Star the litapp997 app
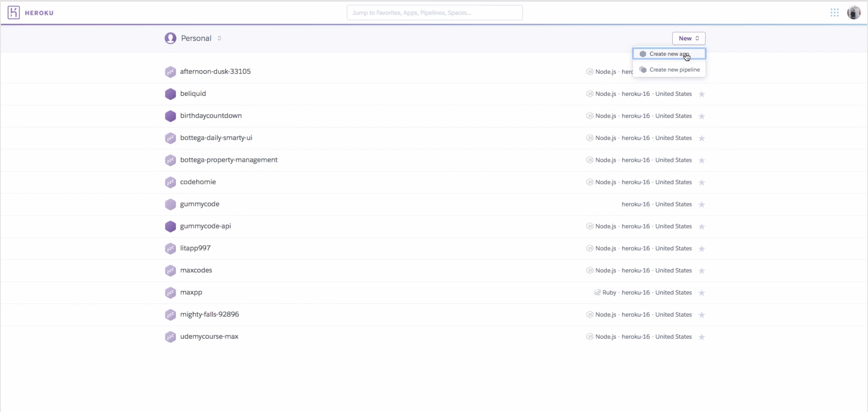 [702, 249]
